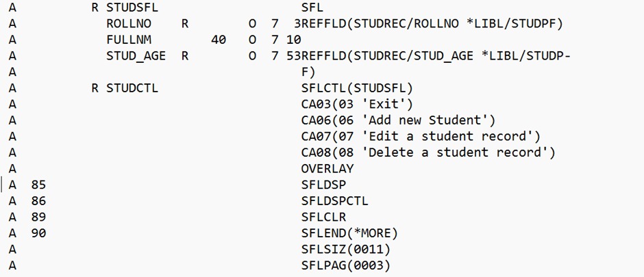Click the OVERLAY keyword
Screen dimensions: 644x277
pyautogui.click(x=327, y=169)
